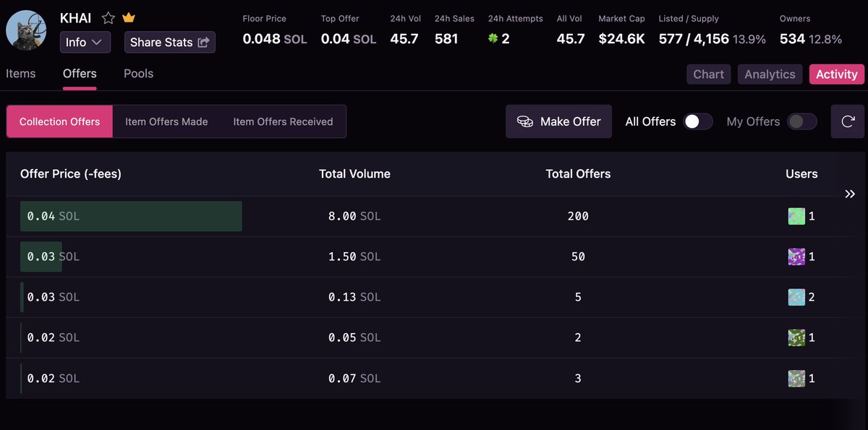Click the 0.07 SOL total volume cell
The image size is (868, 430).
(354, 378)
